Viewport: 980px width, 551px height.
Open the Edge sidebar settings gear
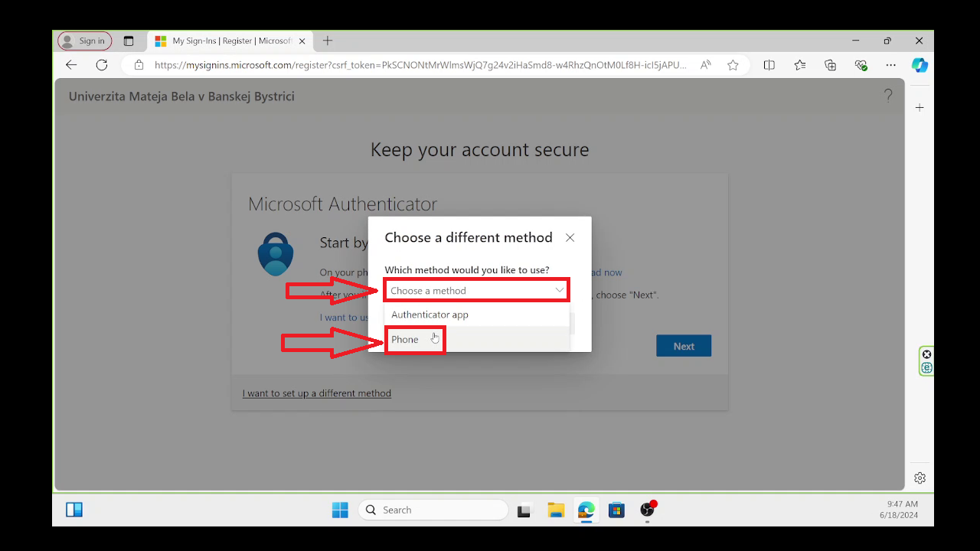920,478
